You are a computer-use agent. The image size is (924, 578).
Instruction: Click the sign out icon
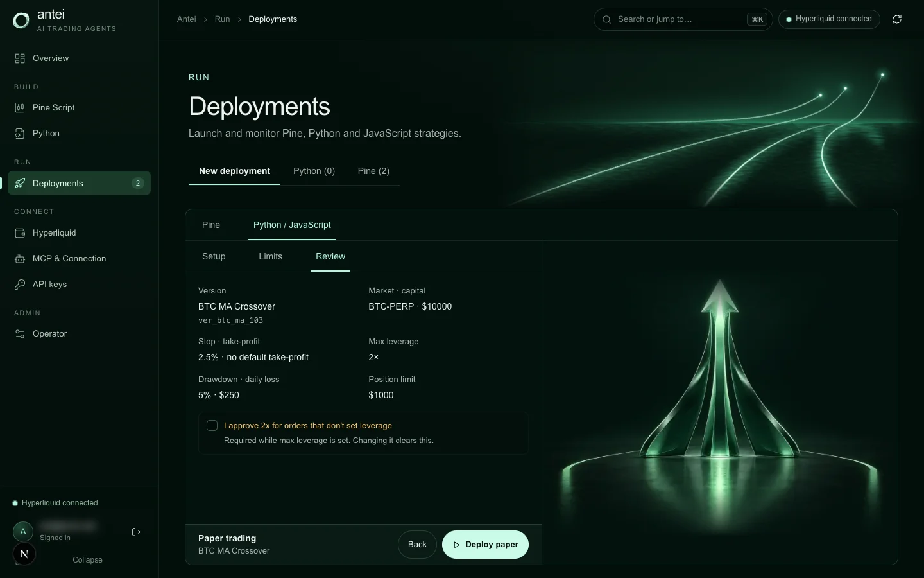[136, 532]
